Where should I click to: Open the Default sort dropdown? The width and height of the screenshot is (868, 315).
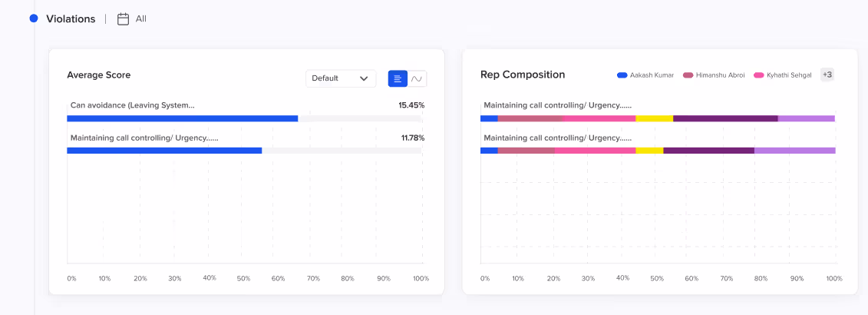pyautogui.click(x=341, y=78)
